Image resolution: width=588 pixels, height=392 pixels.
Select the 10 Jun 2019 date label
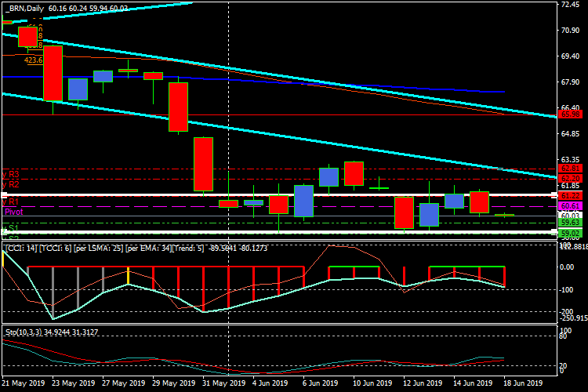click(x=372, y=384)
